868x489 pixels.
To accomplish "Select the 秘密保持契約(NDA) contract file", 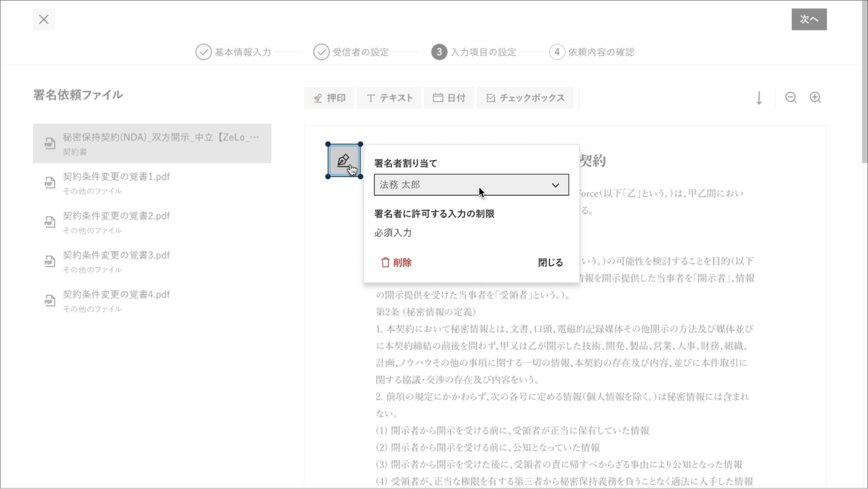I will (x=152, y=143).
